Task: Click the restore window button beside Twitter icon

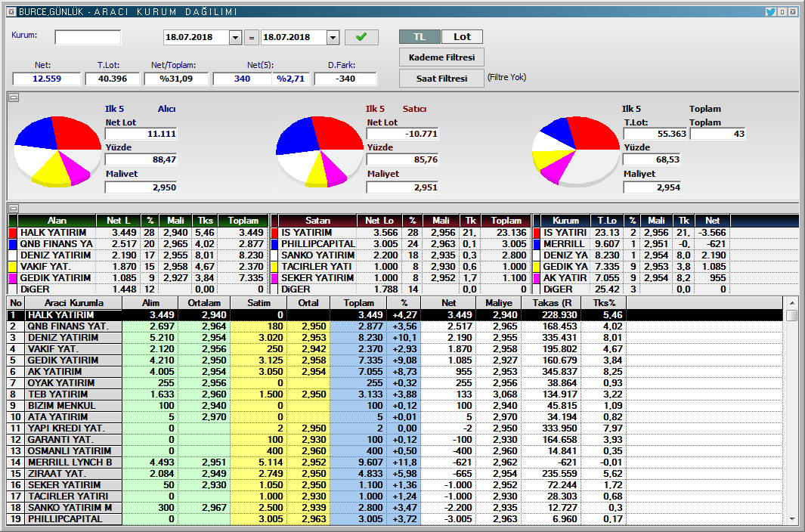Action: [x=782, y=11]
